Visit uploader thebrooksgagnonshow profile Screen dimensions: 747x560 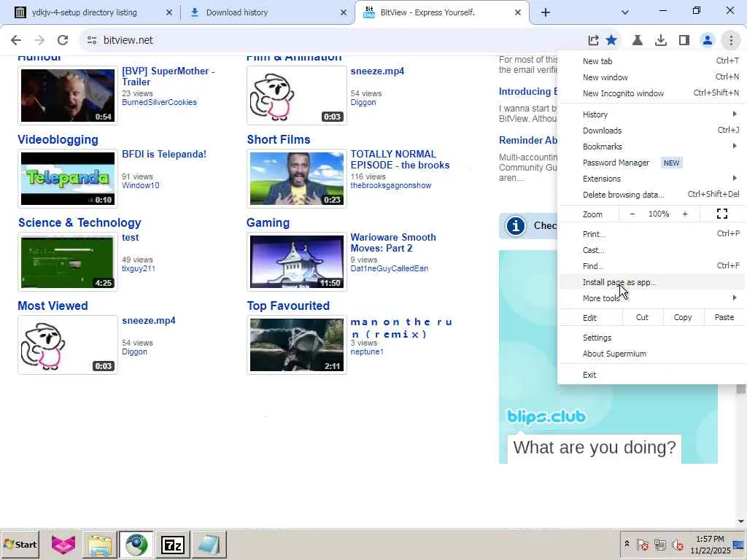pyautogui.click(x=391, y=186)
